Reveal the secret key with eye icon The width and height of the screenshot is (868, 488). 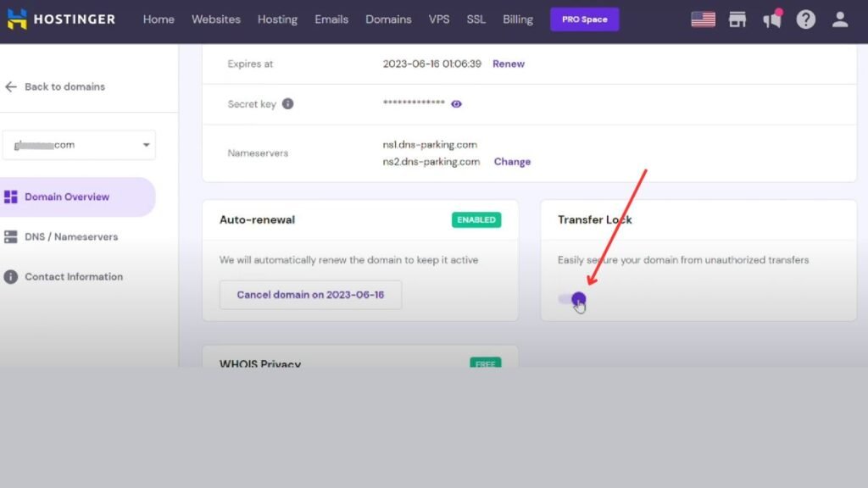point(456,103)
